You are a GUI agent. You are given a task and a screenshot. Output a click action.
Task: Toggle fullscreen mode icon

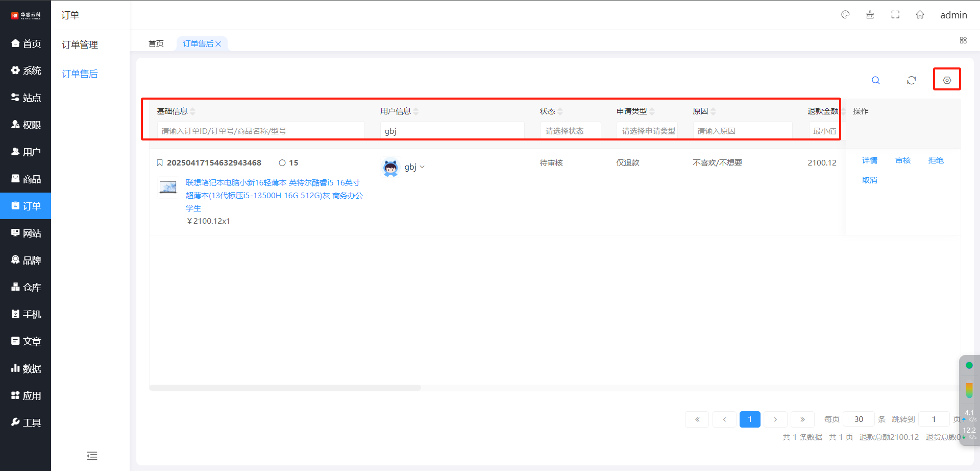[895, 15]
